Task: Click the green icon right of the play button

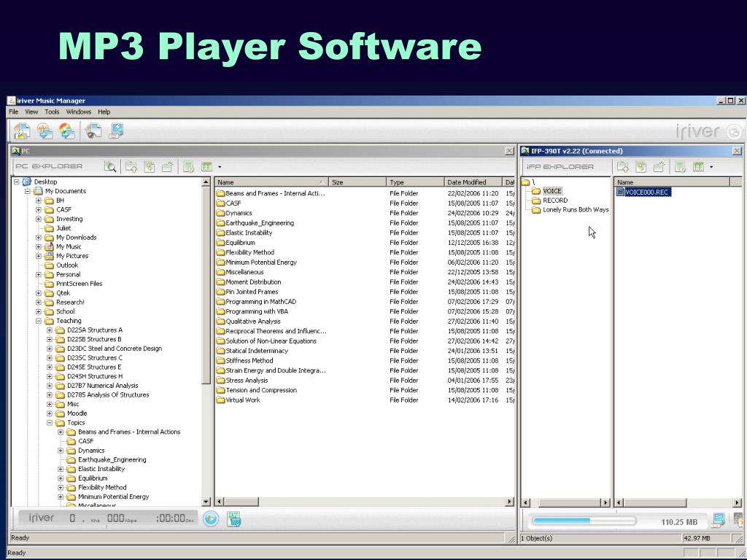Action: [x=233, y=518]
